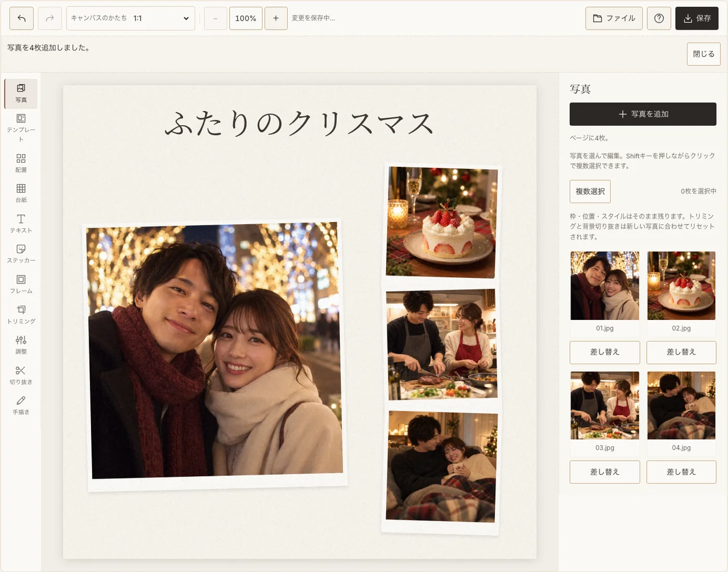Dismiss the notification with 閉じる
Screen dimensions: 728x572
pos(704,54)
